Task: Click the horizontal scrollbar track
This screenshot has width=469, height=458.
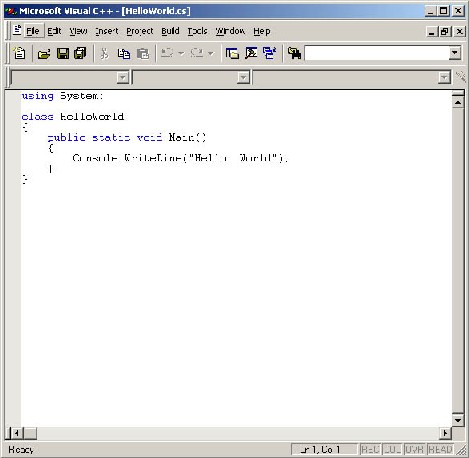Action: coord(238,433)
